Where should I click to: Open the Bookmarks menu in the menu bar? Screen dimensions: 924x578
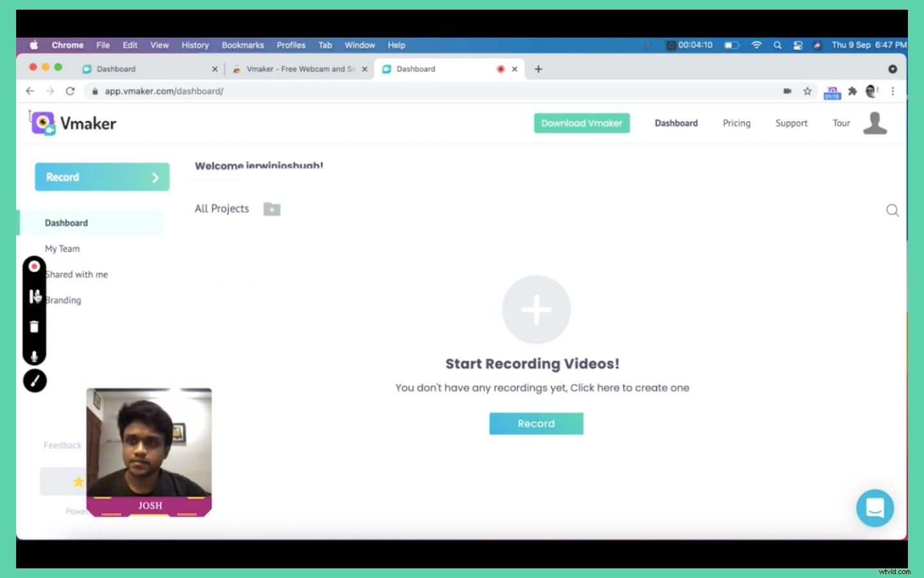click(x=243, y=45)
